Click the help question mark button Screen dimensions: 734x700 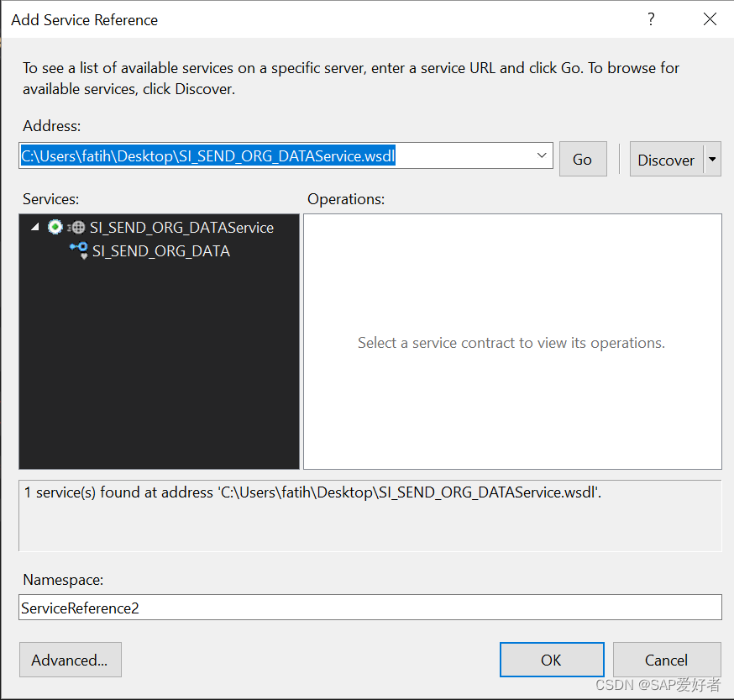[651, 19]
